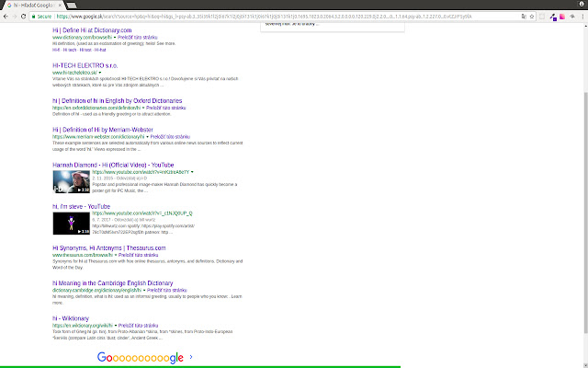Open the 'HI-TECH ELEKTRO s.r.o.' result
This screenshot has height=368, width=588.
pyautogui.click(x=85, y=65)
